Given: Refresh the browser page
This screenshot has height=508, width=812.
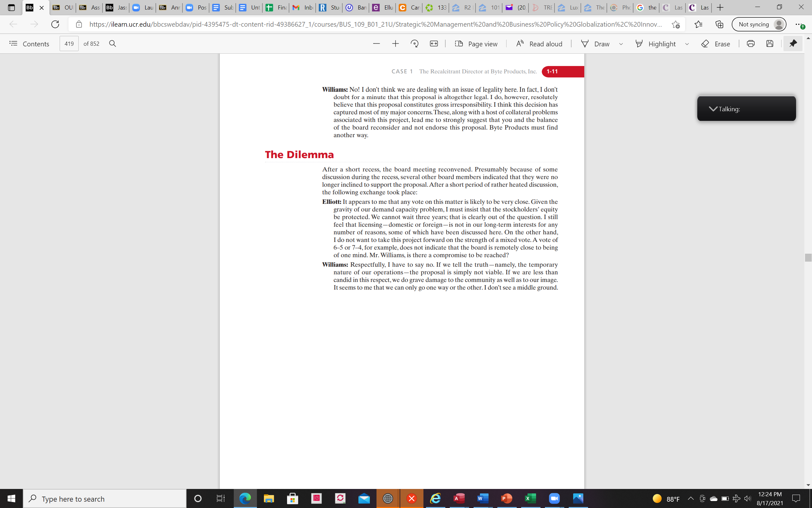Looking at the screenshot, I should pos(55,24).
